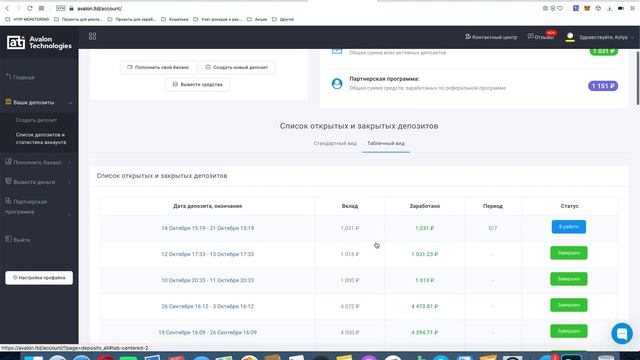
Task: Click the В работе blue status button
Action: pos(569,227)
